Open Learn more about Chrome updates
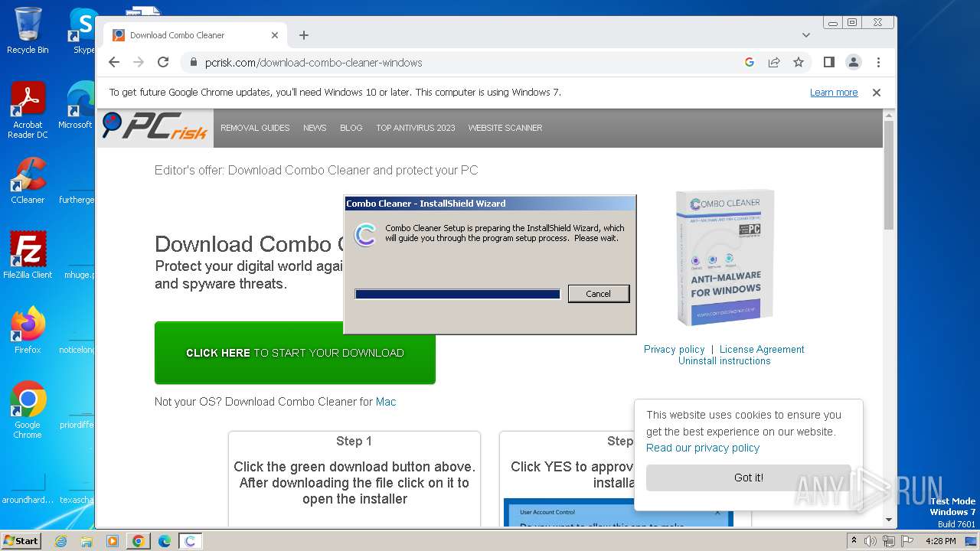Viewport: 980px width, 551px height. click(834, 93)
